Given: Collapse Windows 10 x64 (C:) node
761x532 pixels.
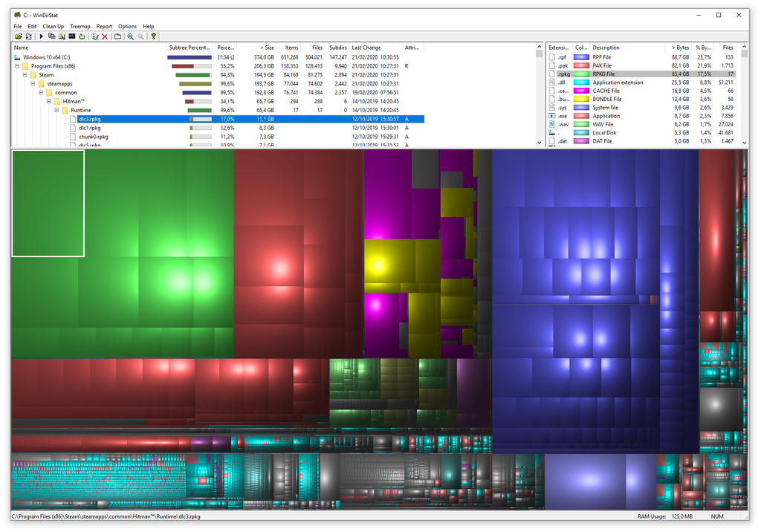Looking at the screenshot, I should coord(16,56).
